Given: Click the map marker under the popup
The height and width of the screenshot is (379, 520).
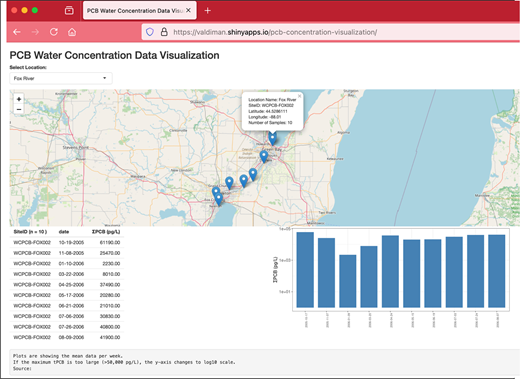Looking at the screenshot, I should point(273,138).
